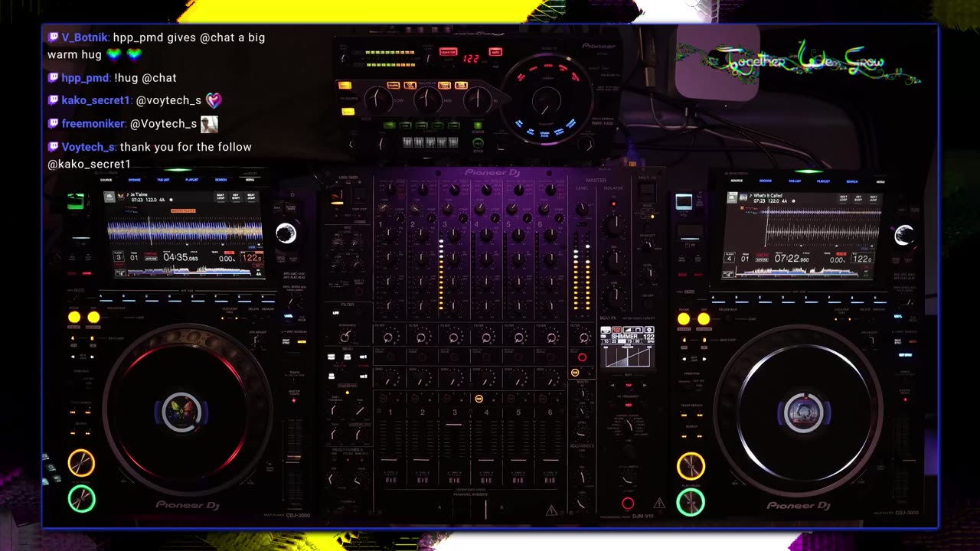Open BROWSE tab on left CDJ screen
This screenshot has height=551, width=980.
tap(135, 180)
